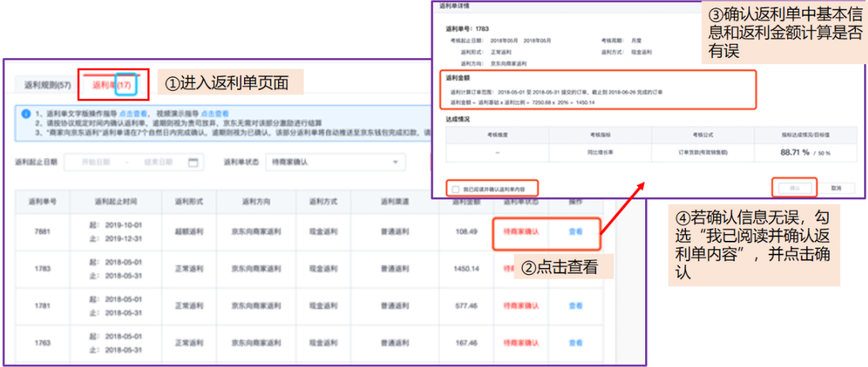868x367 pixels.
Task: Click 超额返利 in row 7881
Action: (188, 232)
